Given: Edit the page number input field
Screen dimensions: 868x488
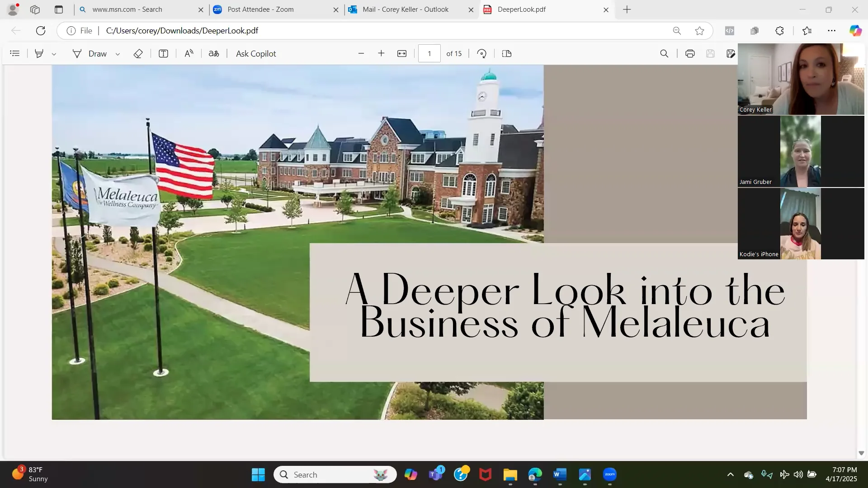Looking at the screenshot, I should [429, 53].
